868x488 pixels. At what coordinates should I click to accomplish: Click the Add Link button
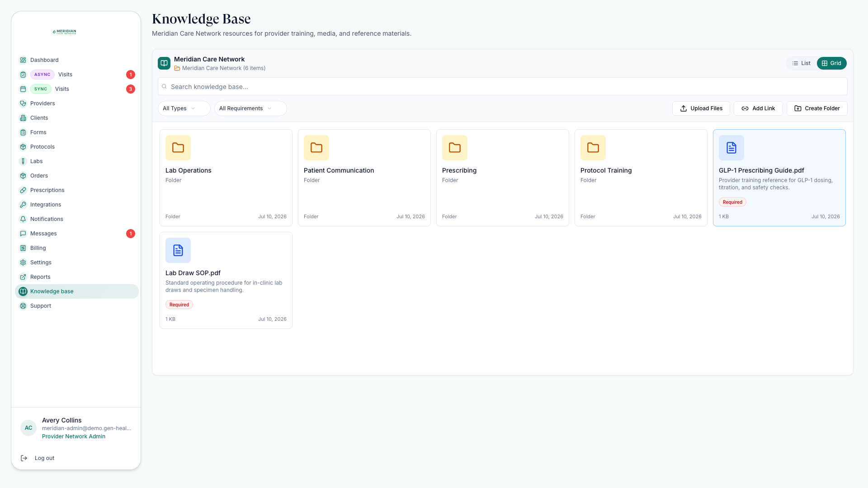pos(758,108)
